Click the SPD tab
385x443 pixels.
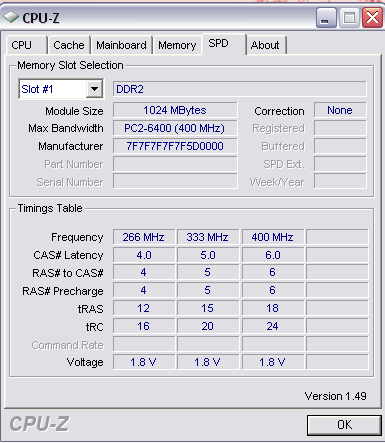(224, 44)
